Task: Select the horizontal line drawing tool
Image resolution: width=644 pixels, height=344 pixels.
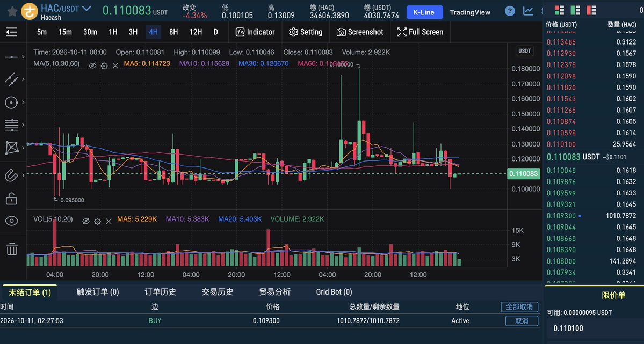Action: (11, 57)
